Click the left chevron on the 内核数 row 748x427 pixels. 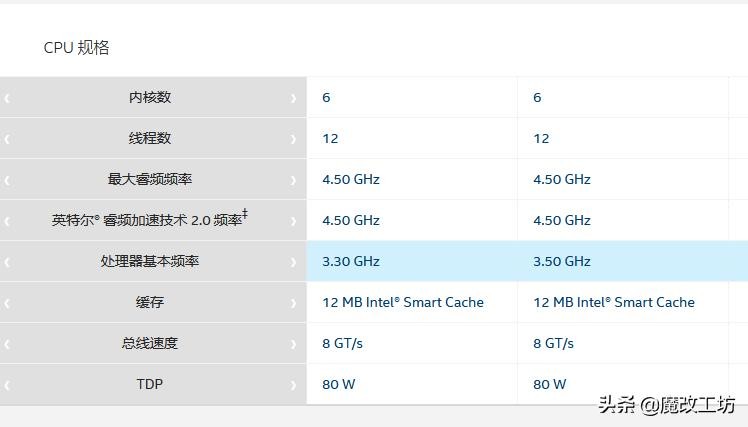click(x=7, y=98)
